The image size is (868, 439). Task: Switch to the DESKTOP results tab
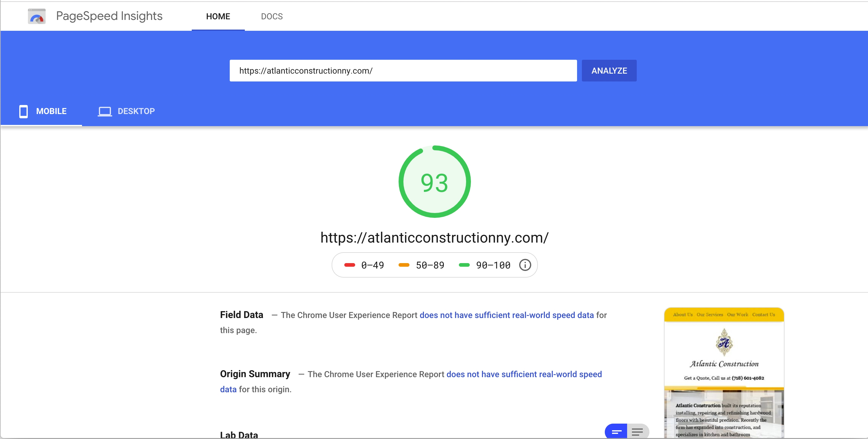[126, 111]
